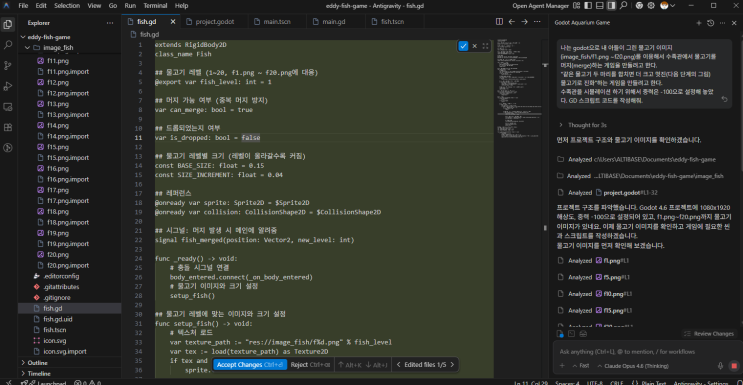Switch to the main.gd tab
The image size is (743, 385).
pos(335,22)
